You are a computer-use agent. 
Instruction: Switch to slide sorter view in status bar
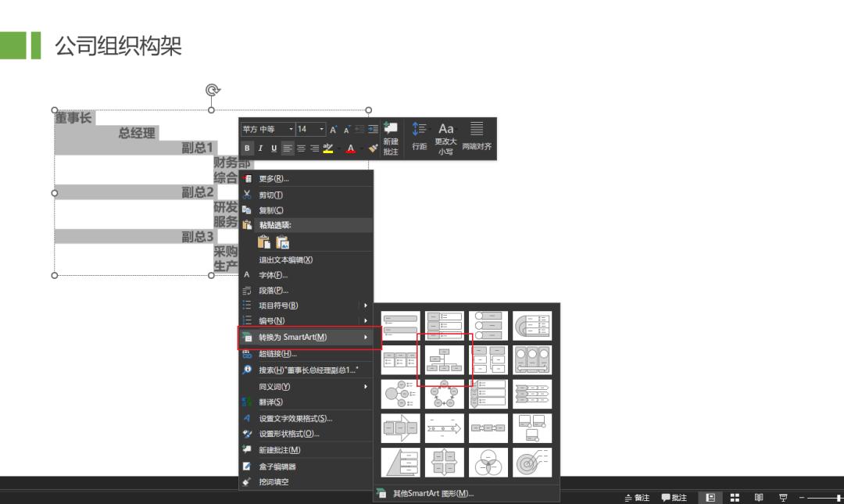pos(735,496)
